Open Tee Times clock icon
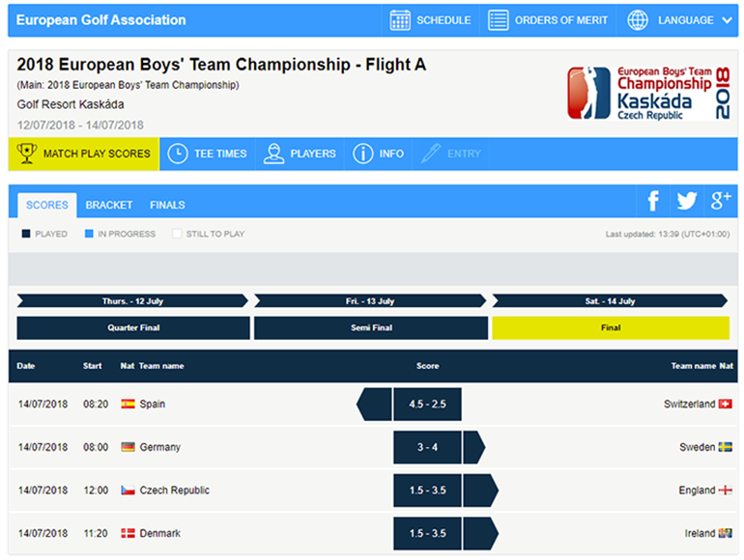Image resolution: width=744 pixels, height=560 pixels. click(x=178, y=154)
